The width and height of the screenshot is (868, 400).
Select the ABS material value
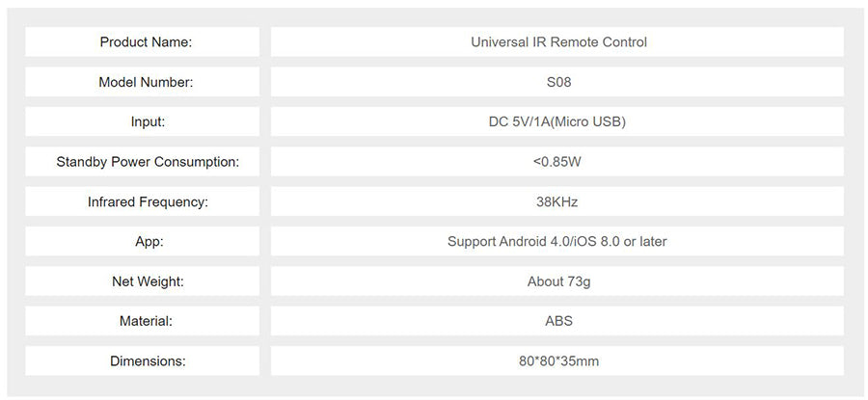tap(558, 321)
